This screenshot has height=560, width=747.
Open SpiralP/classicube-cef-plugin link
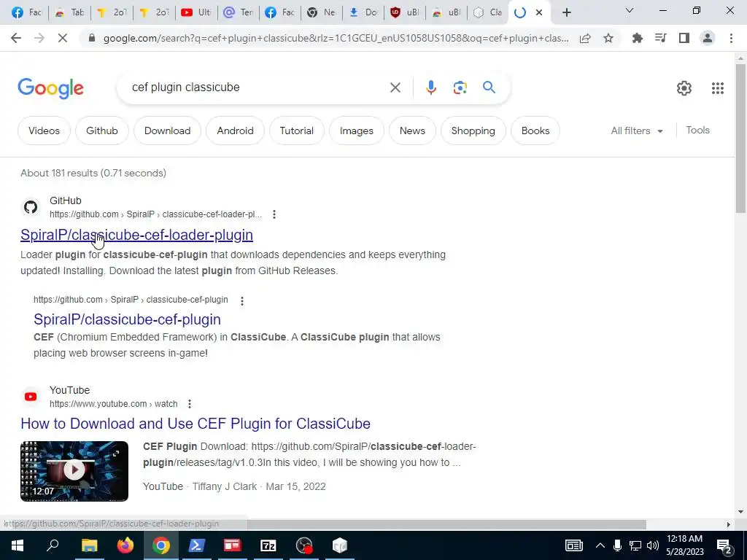pos(127,319)
